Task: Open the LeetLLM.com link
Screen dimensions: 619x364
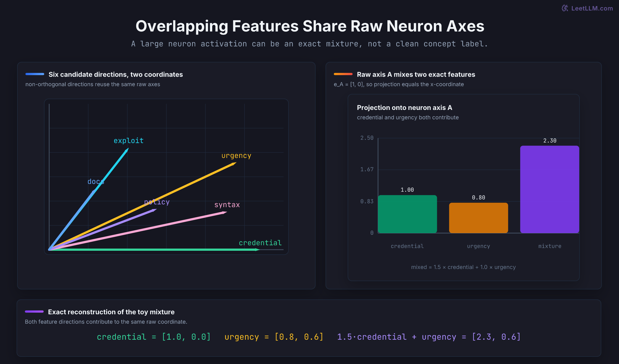Action: 592,8
